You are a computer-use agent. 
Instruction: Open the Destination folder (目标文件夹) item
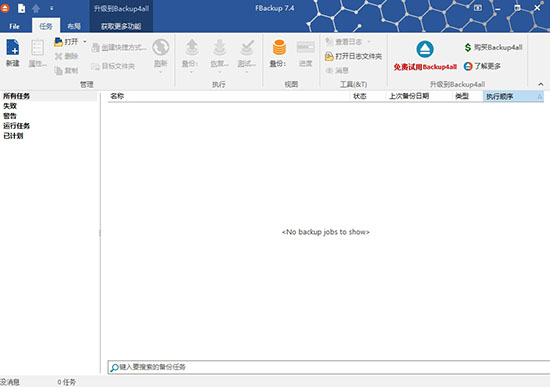(113, 66)
